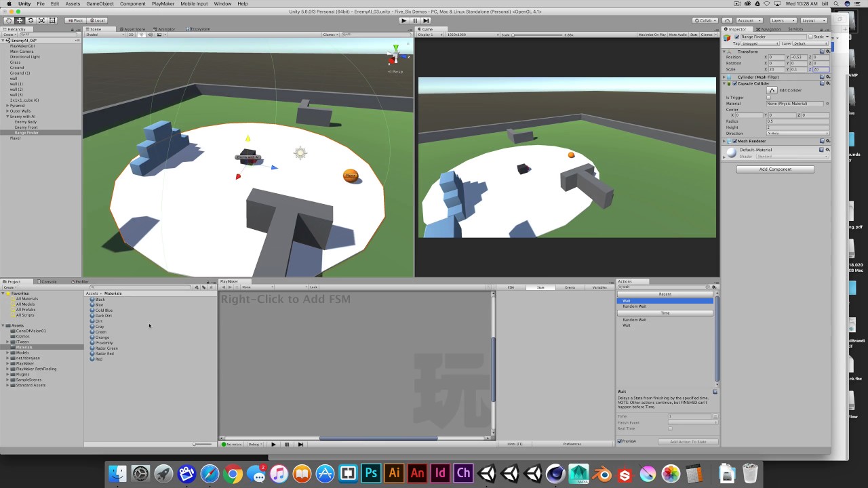Click the Collab button
The image size is (868, 488).
705,20
